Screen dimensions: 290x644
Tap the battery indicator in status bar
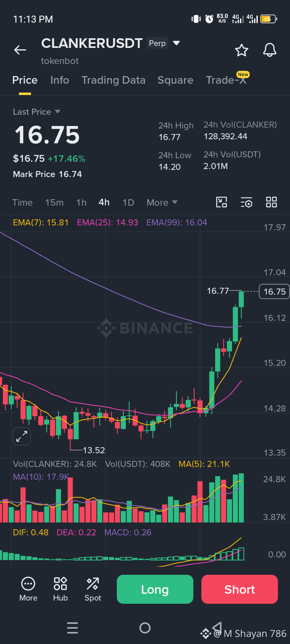pos(269,19)
